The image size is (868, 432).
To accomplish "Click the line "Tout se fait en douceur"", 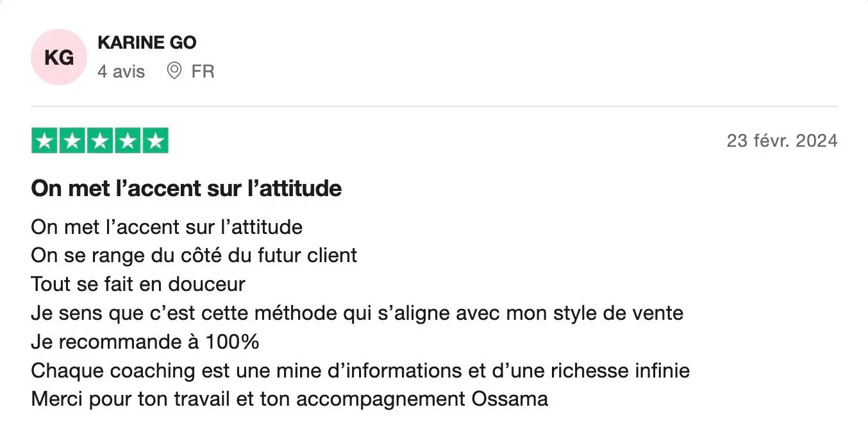I will coord(138,284).
